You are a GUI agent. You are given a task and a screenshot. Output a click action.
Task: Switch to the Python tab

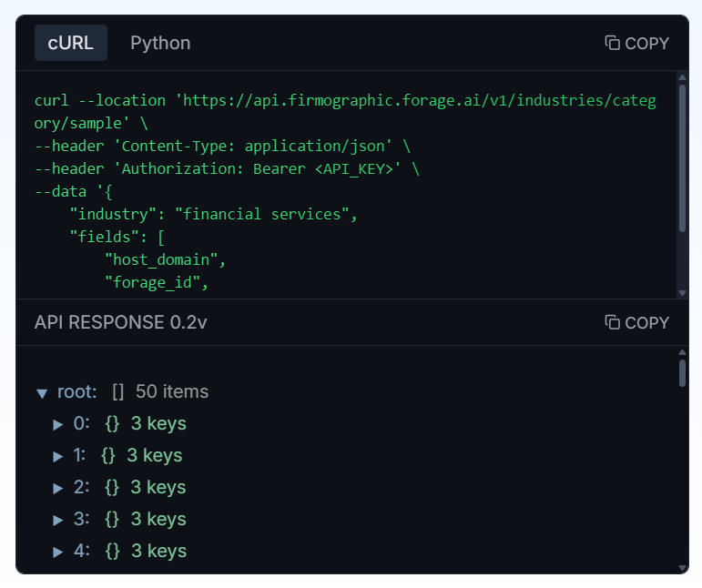click(160, 43)
